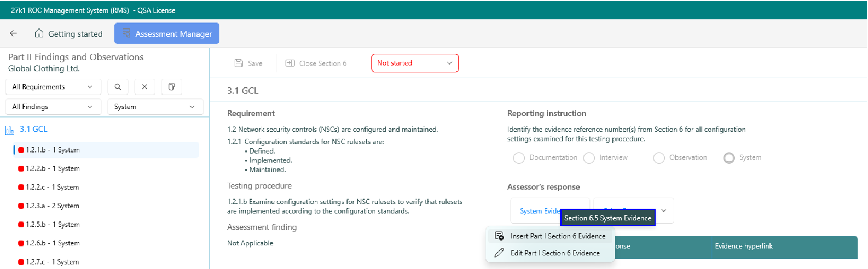Image resolution: width=868 pixels, height=269 pixels.
Task: Expand the All Requirements dropdown
Action: pos(53,87)
